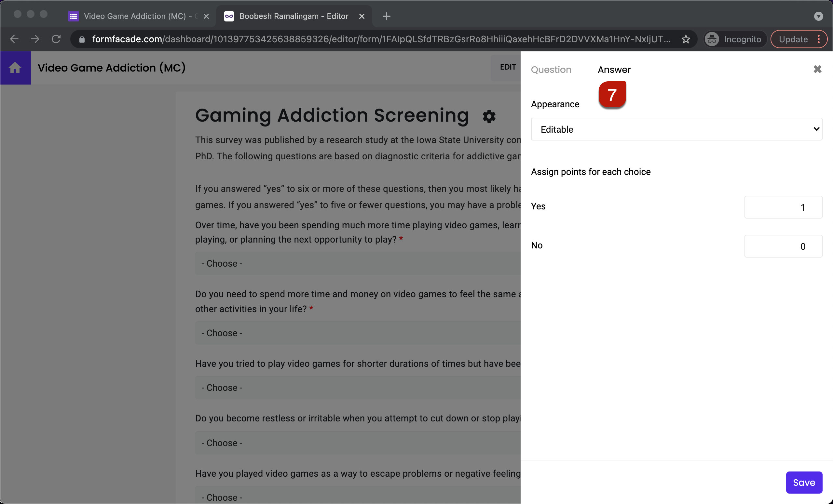Click the EDIT label in the form header
Viewport: 833px width, 504px height.
click(508, 67)
